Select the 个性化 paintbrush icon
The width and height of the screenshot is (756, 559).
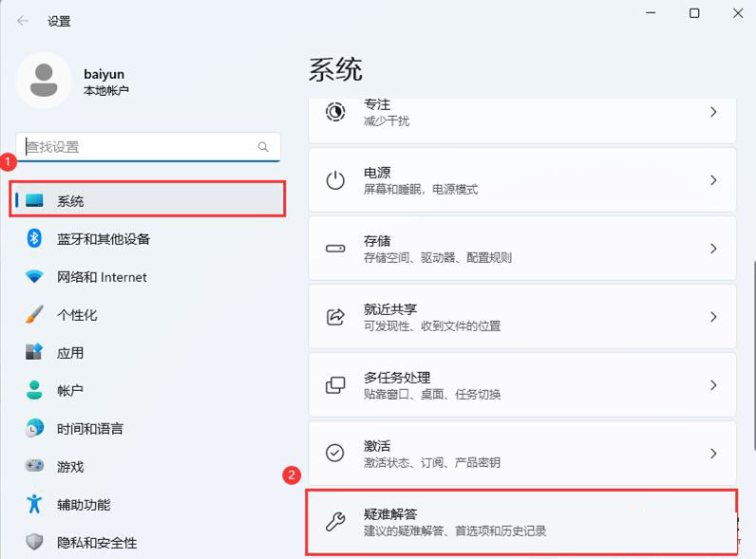pos(35,314)
